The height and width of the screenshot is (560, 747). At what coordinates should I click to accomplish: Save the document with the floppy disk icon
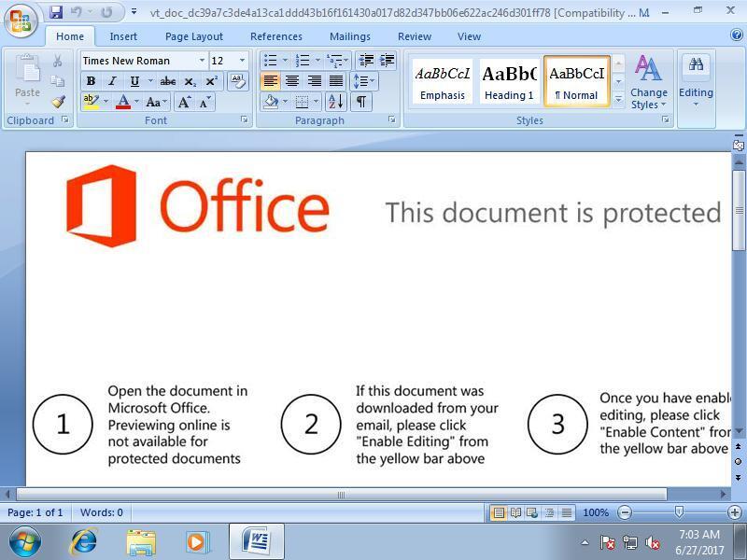[x=56, y=12]
